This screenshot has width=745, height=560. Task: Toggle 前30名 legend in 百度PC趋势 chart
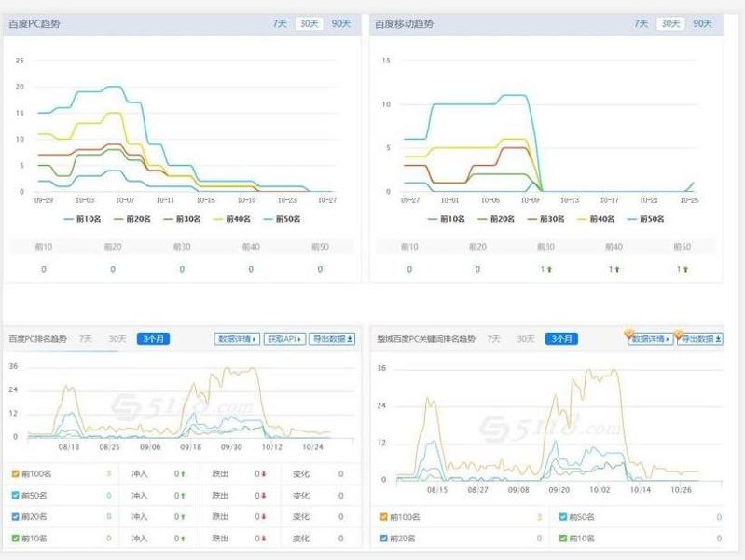pyautogui.click(x=183, y=219)
